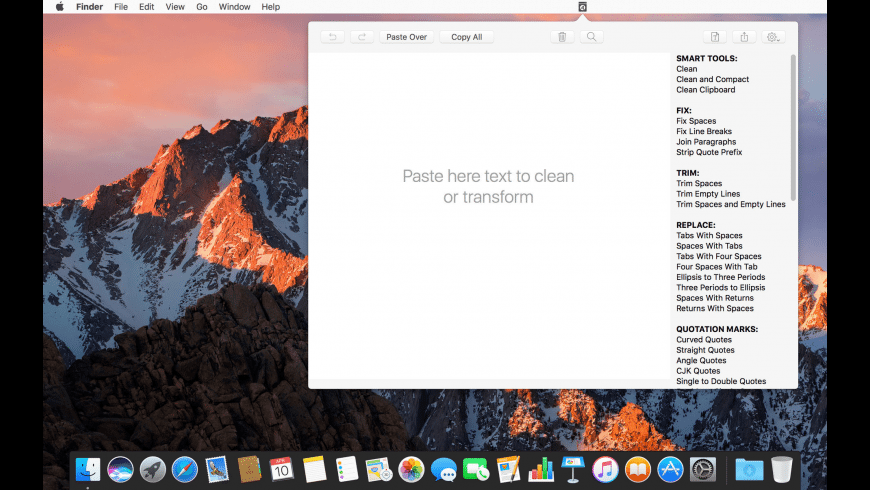Apply Trim Spaces and Empty Lines

click(731, 204)
